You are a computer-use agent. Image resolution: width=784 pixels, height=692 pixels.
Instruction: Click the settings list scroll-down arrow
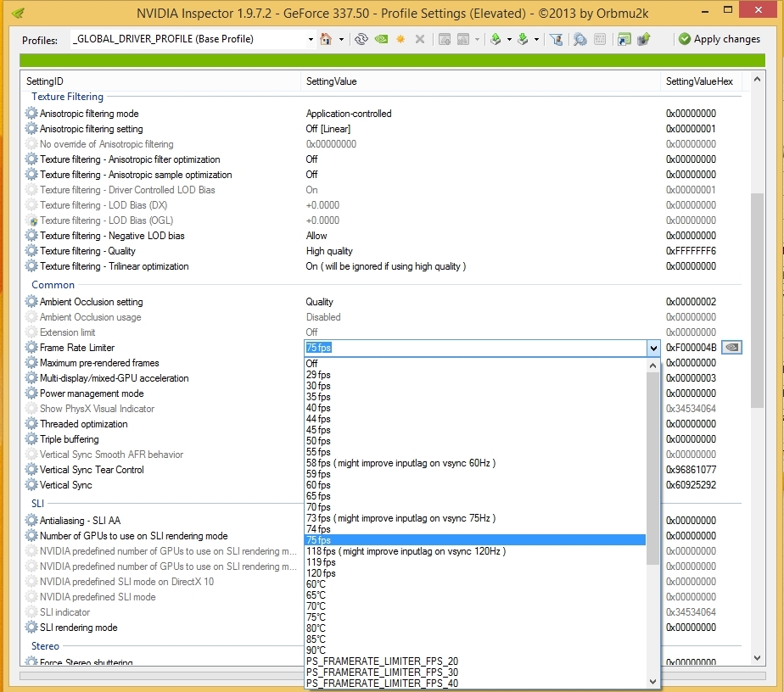[757, 658]
